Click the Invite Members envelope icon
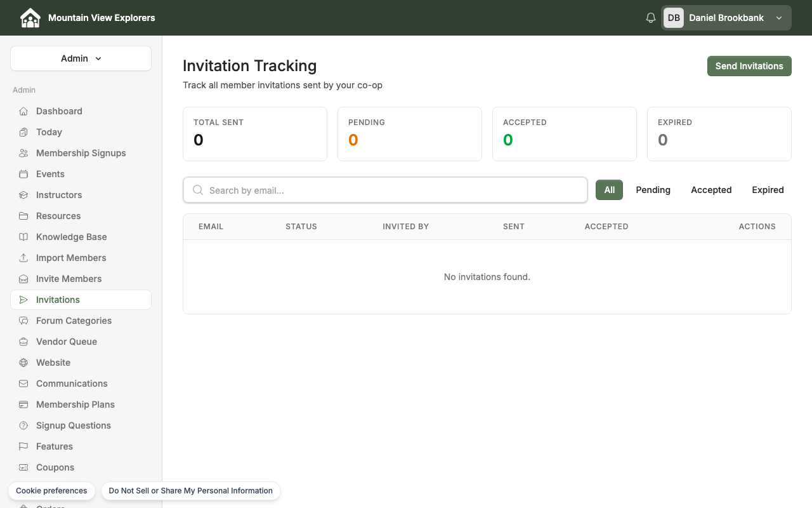This screenshot has width=812, height=508. tap(23, 279)
